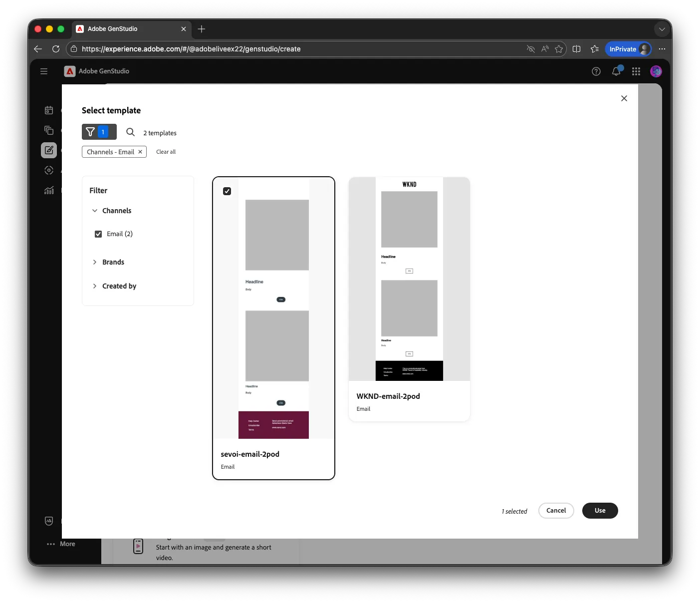Click the sevoi-email-2pod title text
The image size is (700, 603).
[x=250, y=454]
